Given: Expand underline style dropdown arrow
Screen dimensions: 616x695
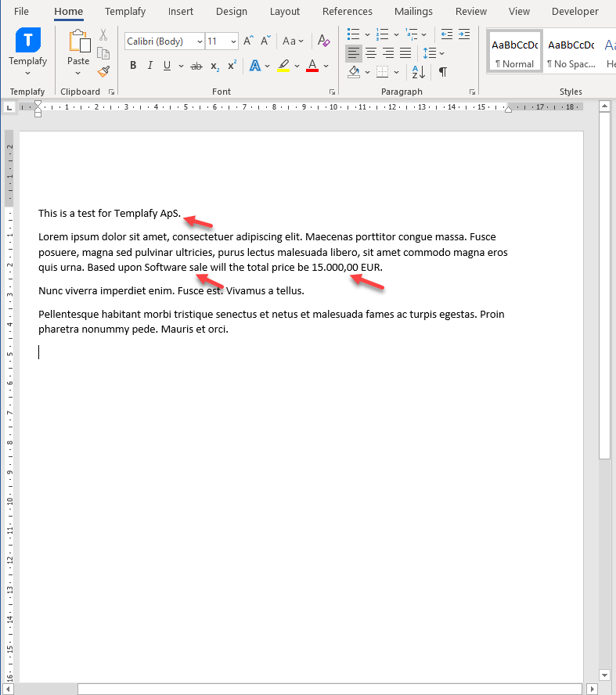Looking at the screenshot, I should pyautogui.click(x=181, y=66).
